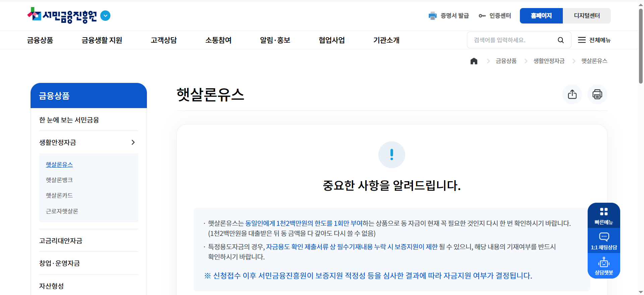Open the 금융생활 지원 menu
Viewport: 644px width, 295px height.
pyautogui.click(x=102, y=40)
